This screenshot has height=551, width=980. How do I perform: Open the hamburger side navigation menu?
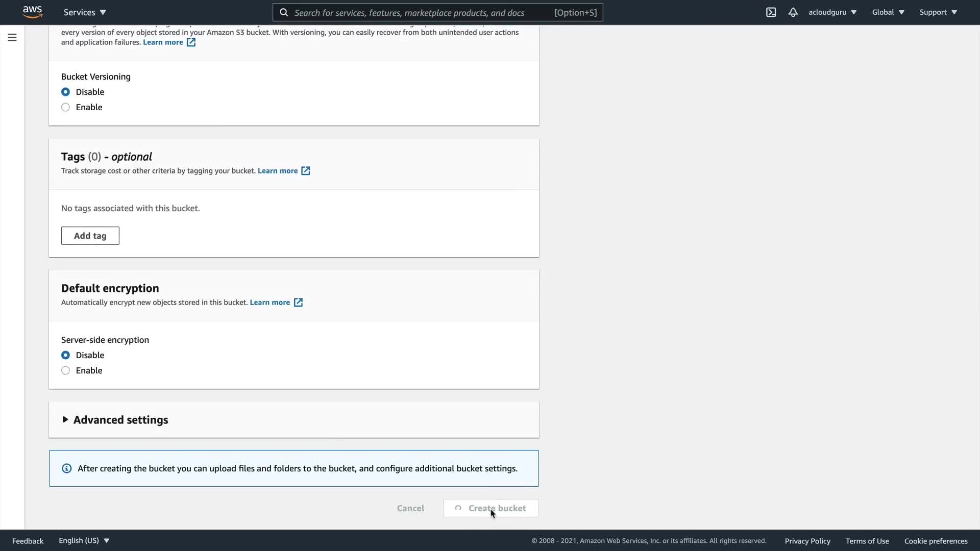coord(12,37)
